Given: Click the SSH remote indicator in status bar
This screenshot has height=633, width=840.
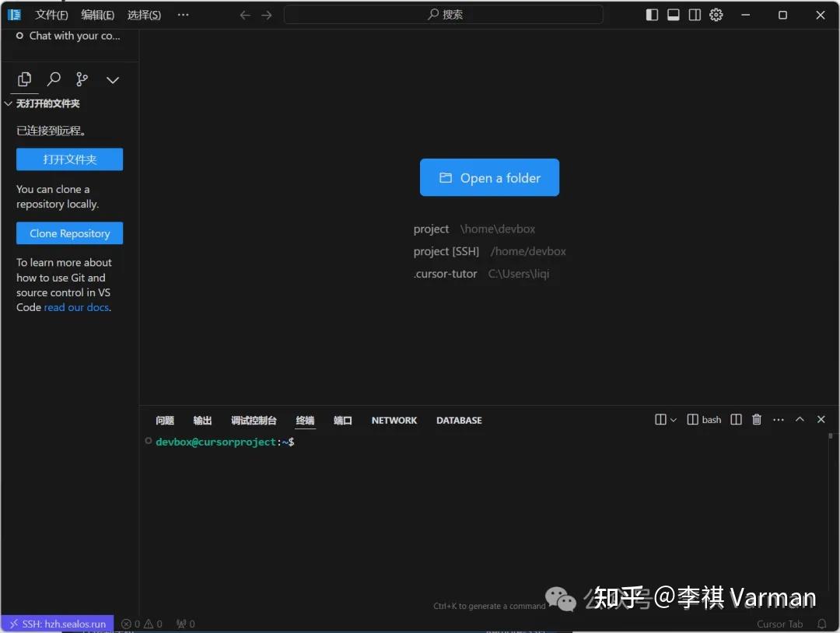Looking at the screenshot, I should (x=54, y=624).
